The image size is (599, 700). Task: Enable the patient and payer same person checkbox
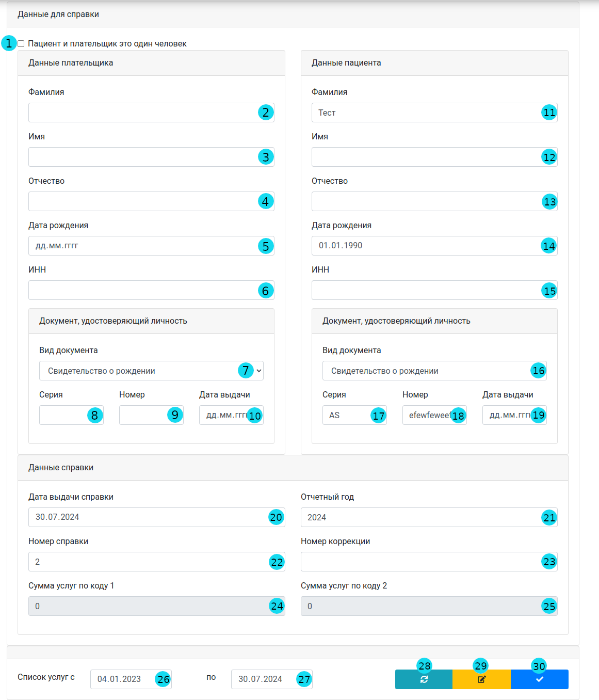(21, 44)
